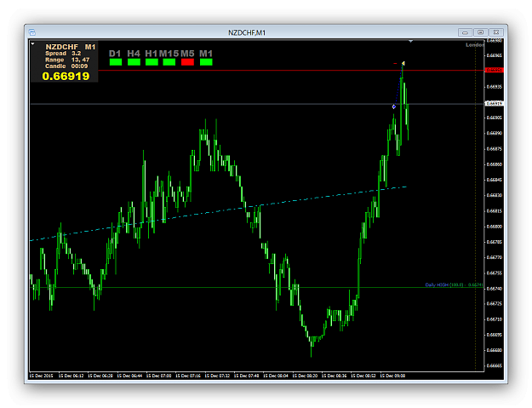The image size is (532, 408).
Task: Click the red M5 trend indicator box
Action: click(187, 62)
